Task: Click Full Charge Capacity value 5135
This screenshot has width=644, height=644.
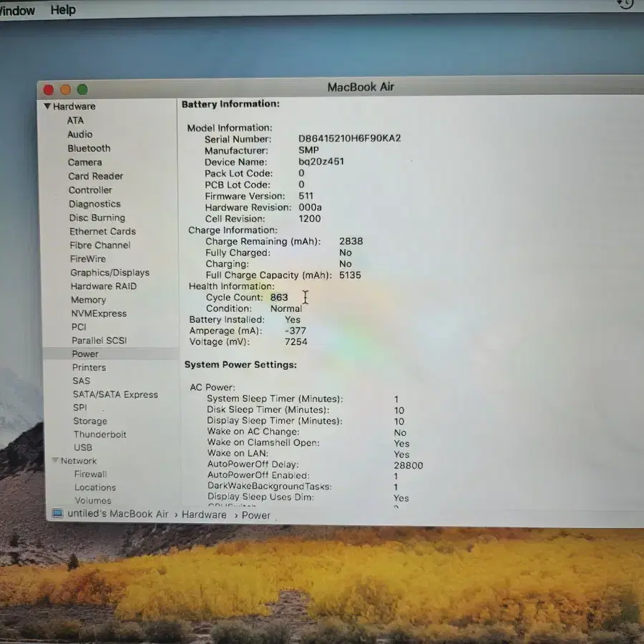Action: click(351, 275)
